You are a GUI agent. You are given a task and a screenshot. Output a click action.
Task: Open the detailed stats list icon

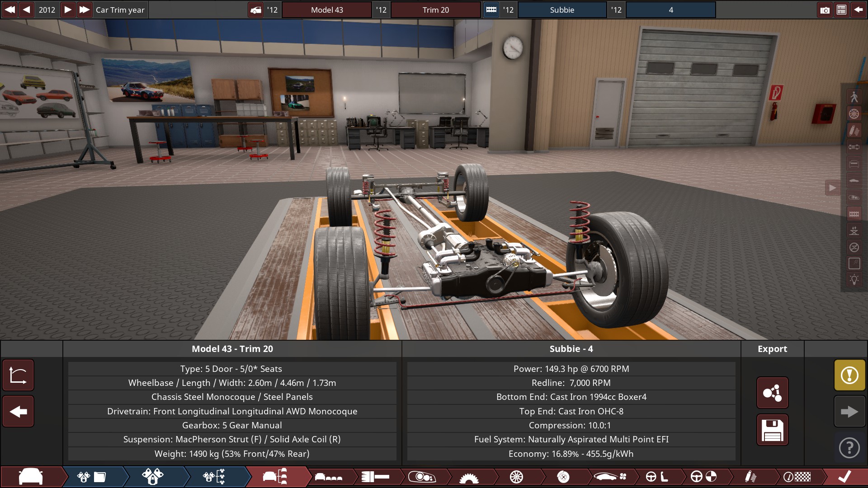pos(841,9)
